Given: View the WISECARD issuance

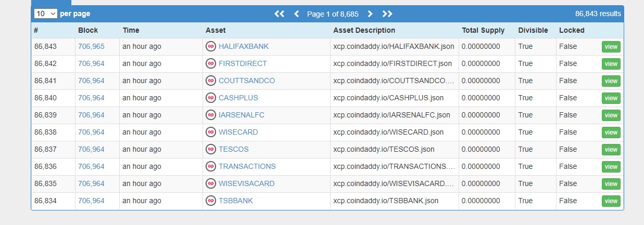Looking at the screenshot, I should coord(611,133).
